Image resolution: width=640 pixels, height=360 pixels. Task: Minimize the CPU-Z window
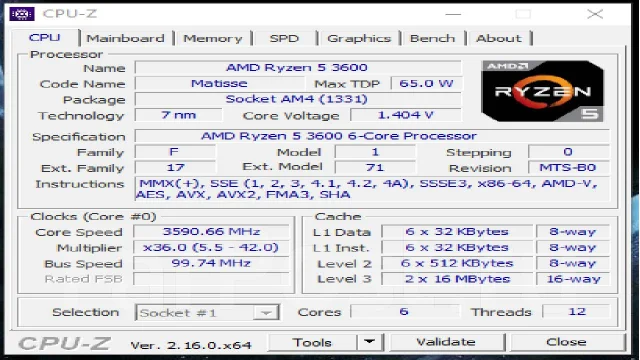coord(453,14)
